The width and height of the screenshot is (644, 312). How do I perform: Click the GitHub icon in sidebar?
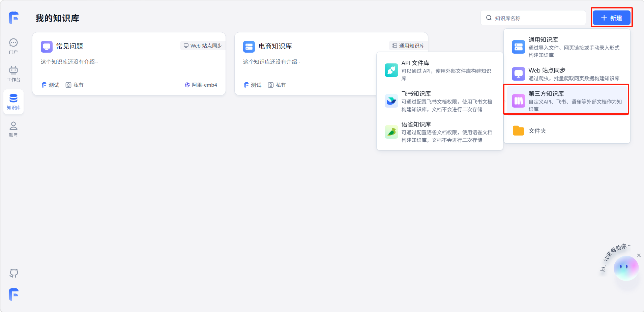14,273
